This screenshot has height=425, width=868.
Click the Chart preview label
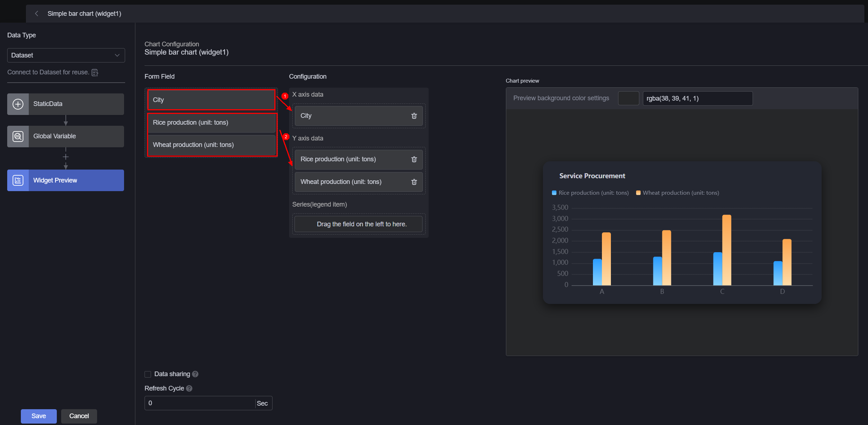click(x=522, y=81)
